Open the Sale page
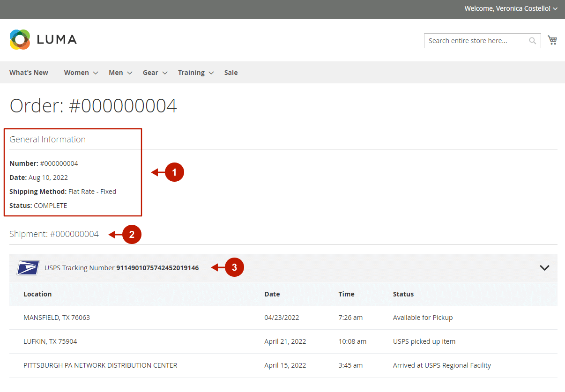Image resolution: width=565 pixels, height=392 pixels. (230, 73)
